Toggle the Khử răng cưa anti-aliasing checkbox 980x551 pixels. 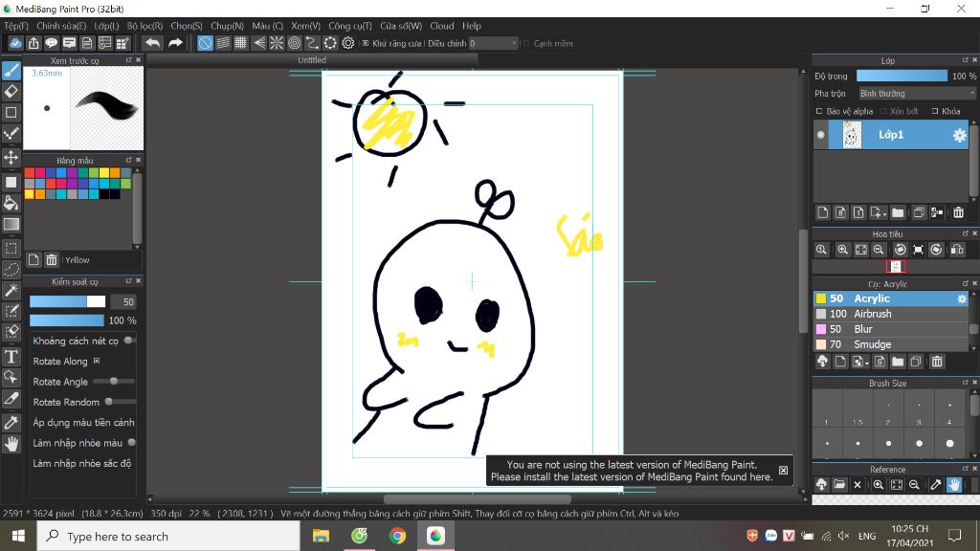click(366, 43)
